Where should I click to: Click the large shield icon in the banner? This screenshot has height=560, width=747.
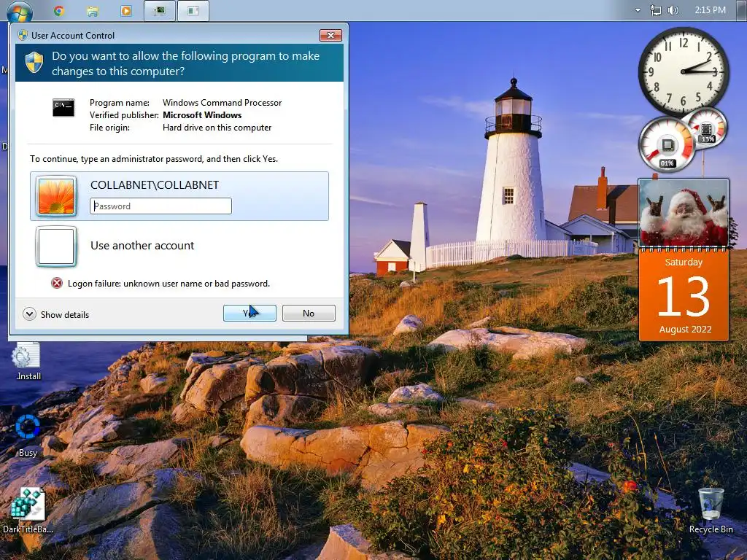pos(34,63)
